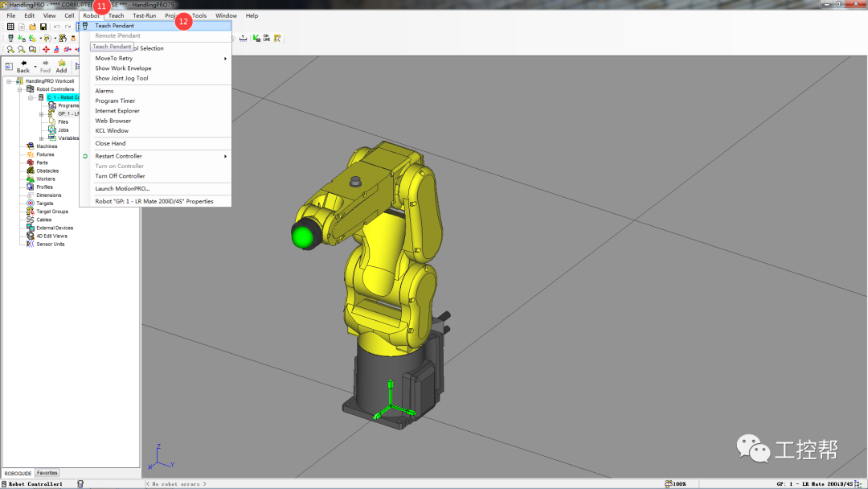The height and width of the screenshot is (489, 868).
Task: Choose Teach Pendant from the Robot menu
Action: click(156, 26)
